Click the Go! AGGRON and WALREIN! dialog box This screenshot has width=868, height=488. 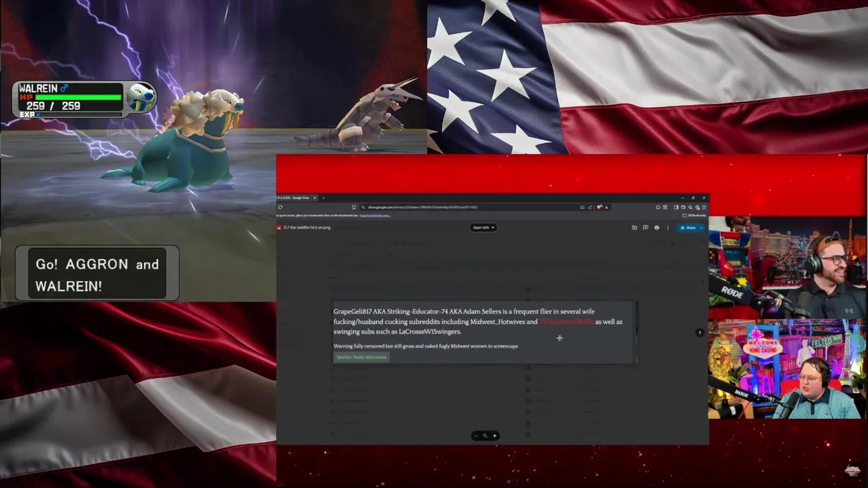click(x=97, y=274)
